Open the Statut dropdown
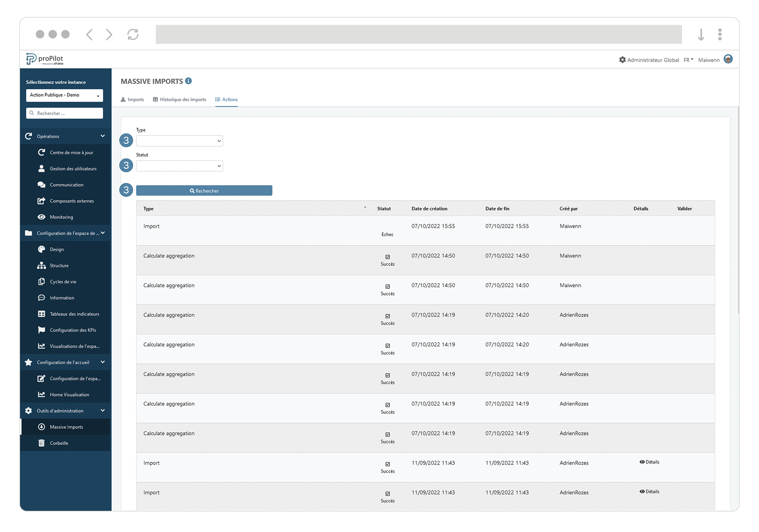Screen dimensions: 759x532 179,166
